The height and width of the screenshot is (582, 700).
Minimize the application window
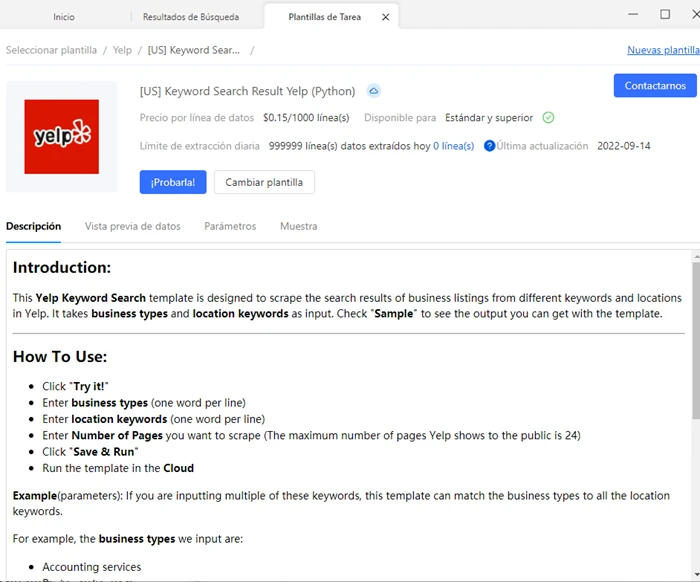633,14
